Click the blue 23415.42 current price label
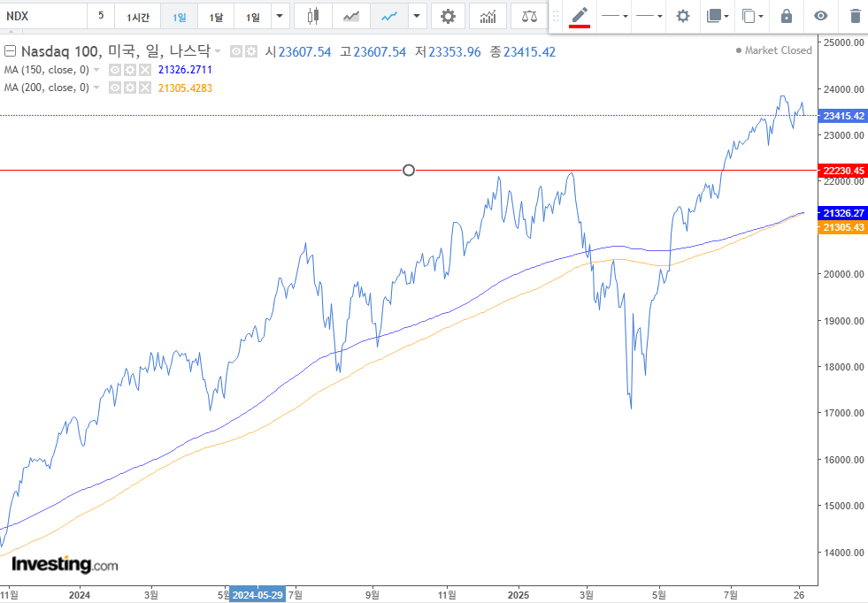Viewport: 868px width, 603px height. coord(842,116)
